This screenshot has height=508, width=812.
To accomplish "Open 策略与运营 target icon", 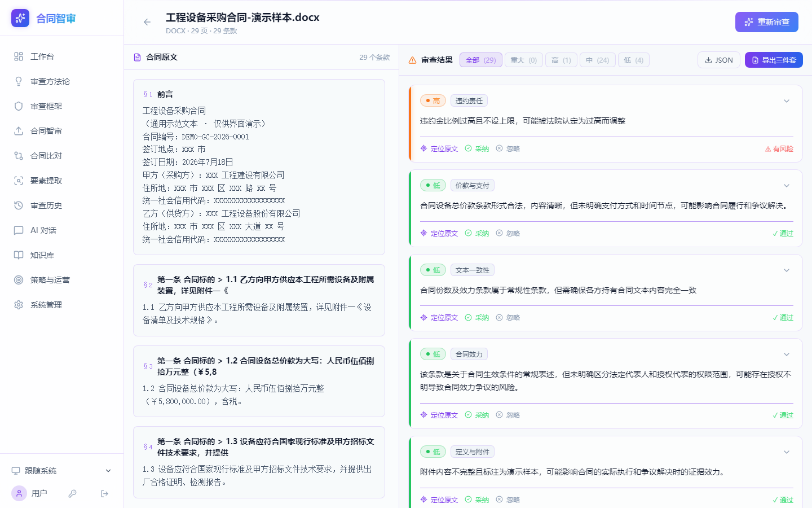I will pyautogui.click(x=19, y=280).
